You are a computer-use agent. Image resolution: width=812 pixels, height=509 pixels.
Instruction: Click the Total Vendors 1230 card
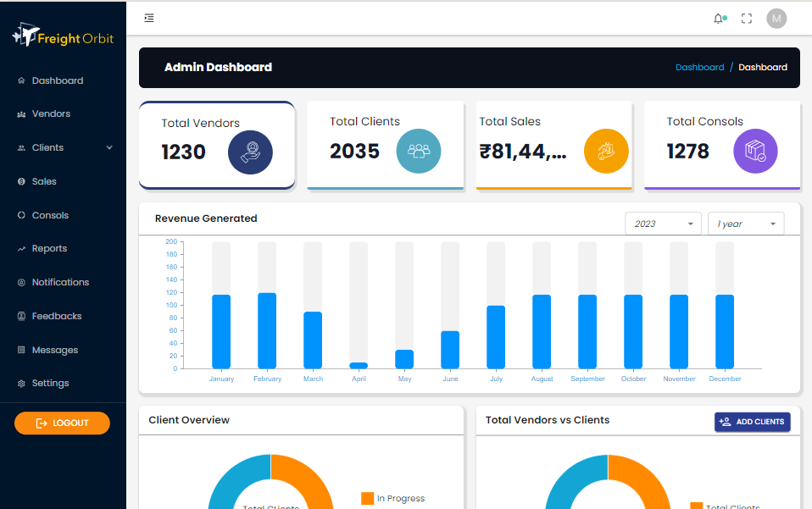(217, 146)
